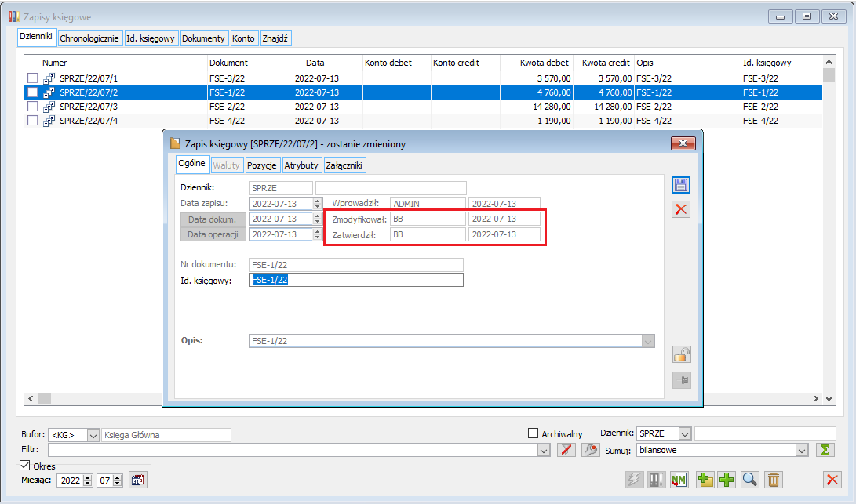Add a new entry with the green plus icon
The width and height of the screenshot is (856, 504).
[727, 480]
